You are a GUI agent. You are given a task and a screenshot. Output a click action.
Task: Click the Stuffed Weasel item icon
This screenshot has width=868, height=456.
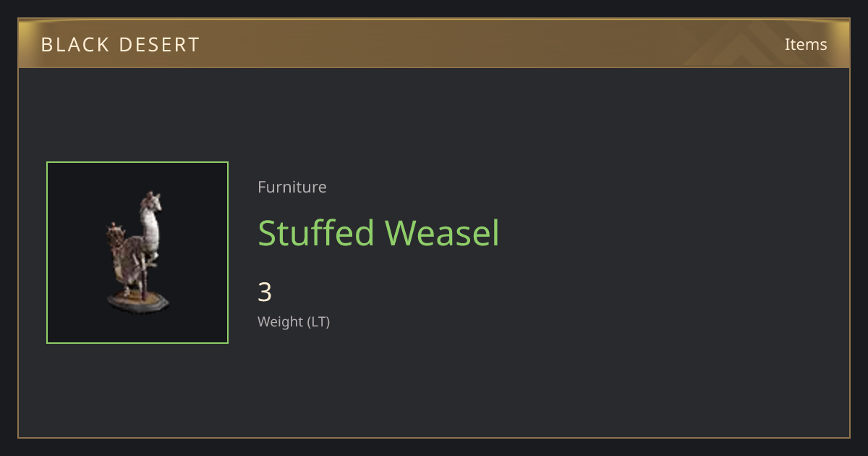click(137, 253)
